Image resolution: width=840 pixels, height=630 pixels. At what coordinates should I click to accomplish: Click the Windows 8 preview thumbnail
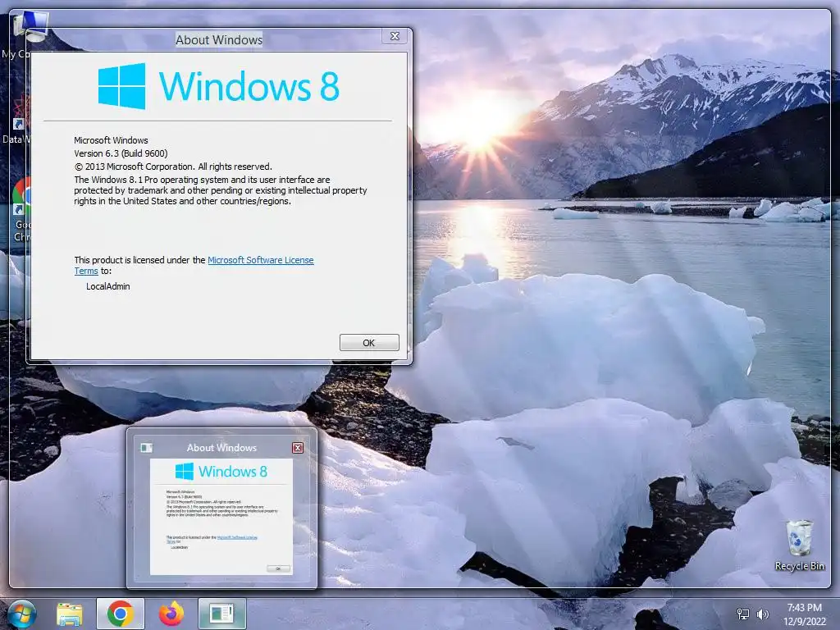pyautogui.click(x=221, y=517)
